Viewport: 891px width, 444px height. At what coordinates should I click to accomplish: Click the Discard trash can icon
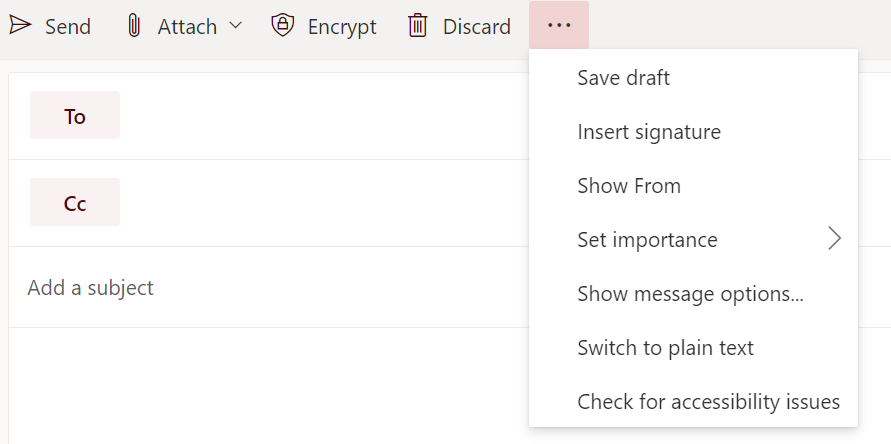click(x=418, y=26)
